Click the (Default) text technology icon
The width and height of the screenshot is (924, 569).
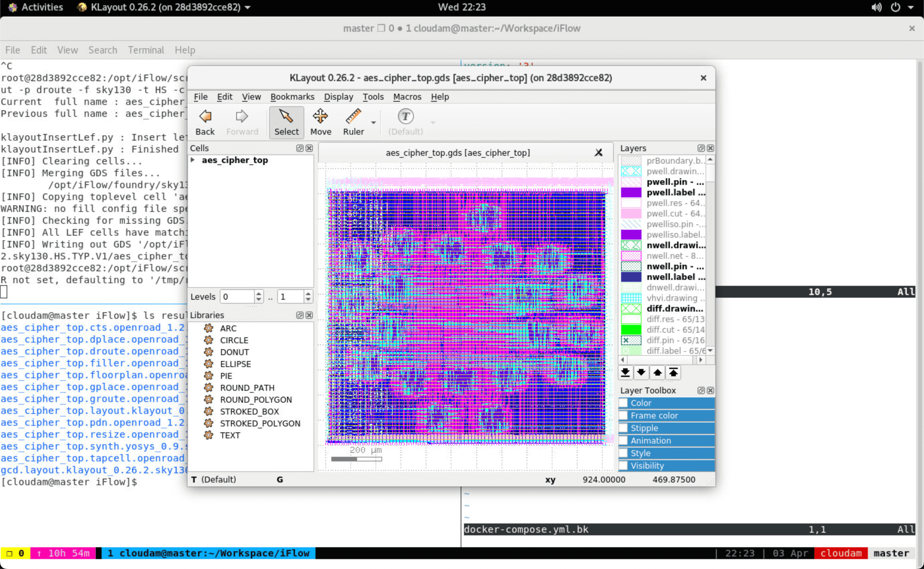point(405,122)
